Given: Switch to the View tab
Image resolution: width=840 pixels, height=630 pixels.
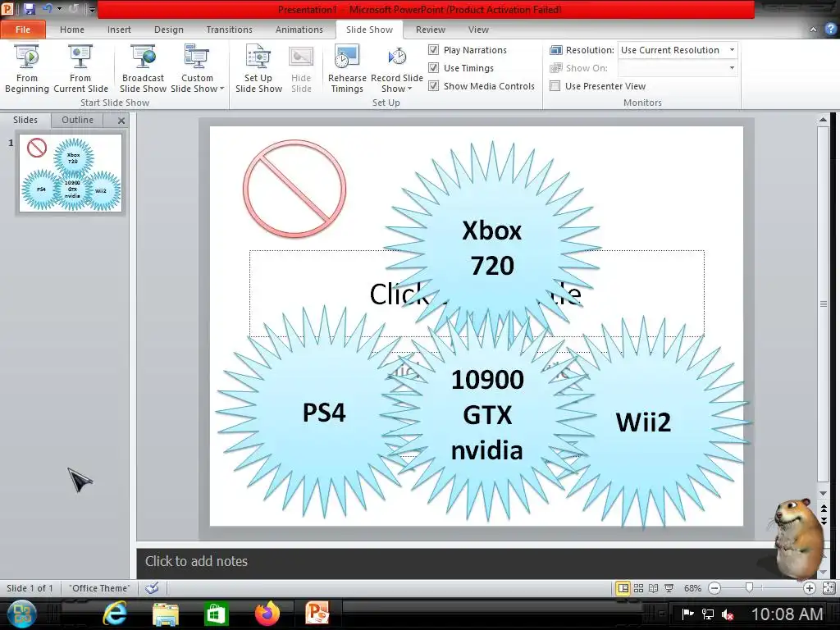Looking at the screenshot, I should click(478, 30).
